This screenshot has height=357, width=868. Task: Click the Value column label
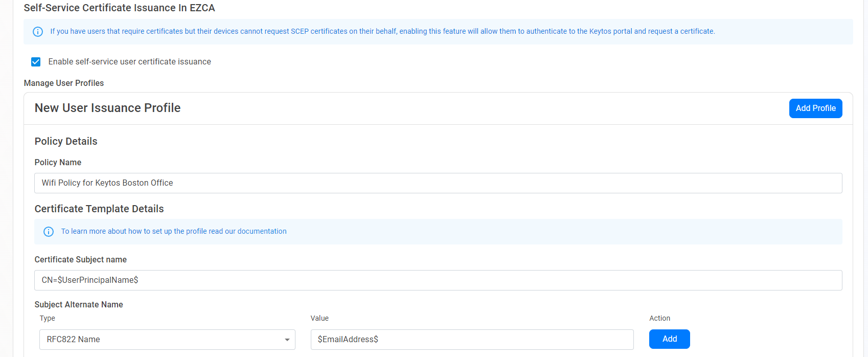[x=319, y=318]
